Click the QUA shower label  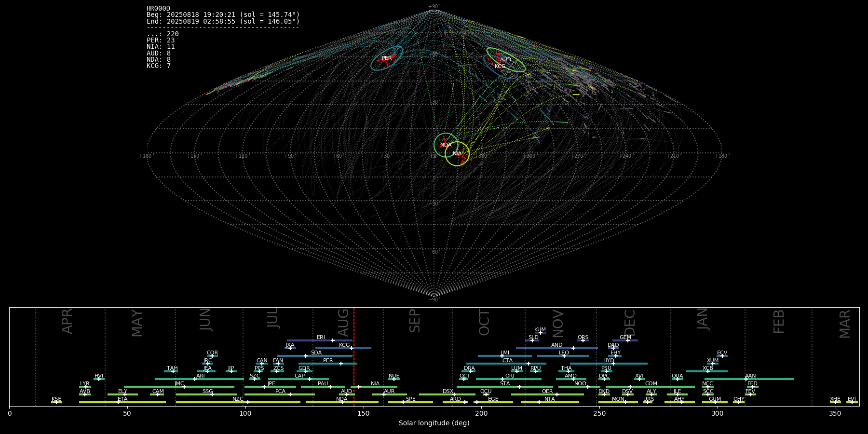(678, 376)
